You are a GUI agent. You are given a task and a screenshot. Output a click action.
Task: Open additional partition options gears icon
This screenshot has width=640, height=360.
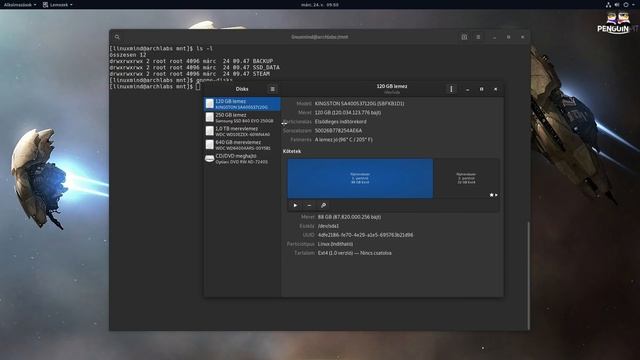pos(323,205)
